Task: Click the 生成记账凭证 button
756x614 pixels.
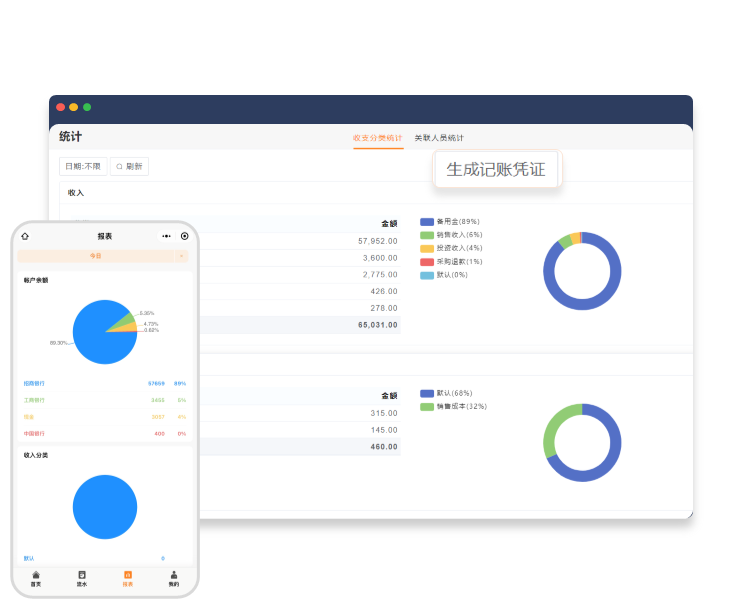Action: click(496, 169)
